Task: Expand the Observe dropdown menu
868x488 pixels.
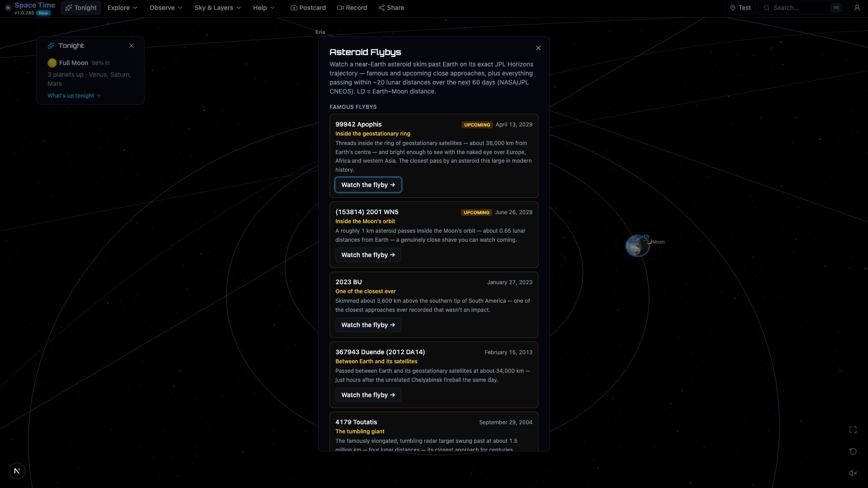Action: click(166, 8)
